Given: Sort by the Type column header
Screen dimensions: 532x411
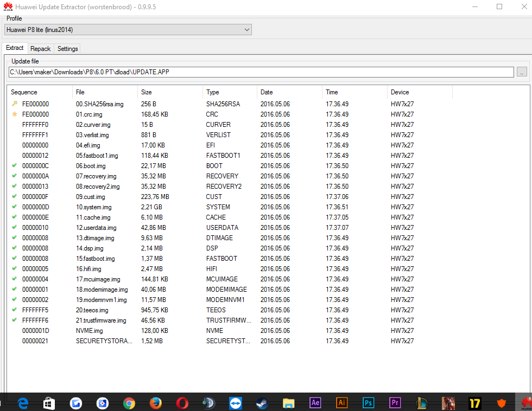Looking at the screenshot, I should pos(230,92).
